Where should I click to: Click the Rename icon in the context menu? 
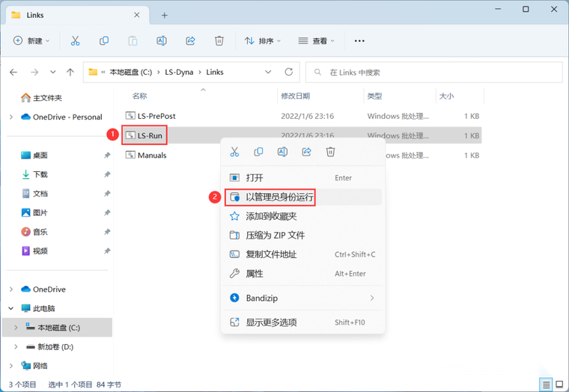coord(282,152)
